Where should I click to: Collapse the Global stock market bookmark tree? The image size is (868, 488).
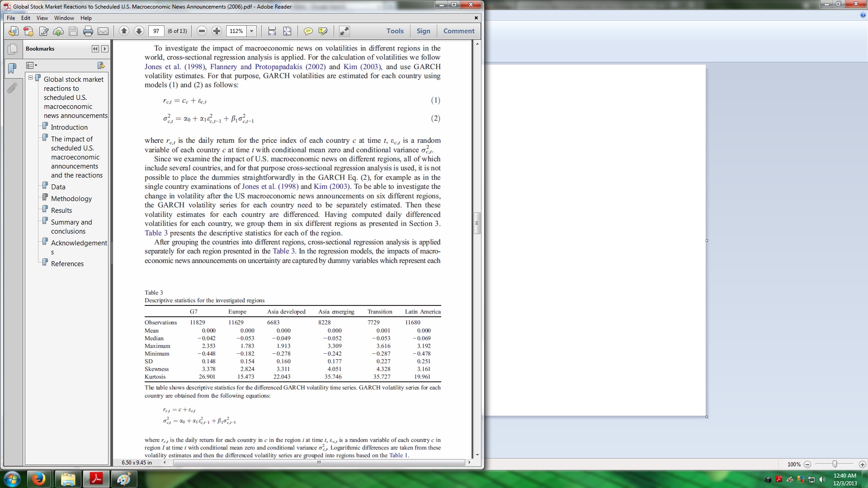point(30,78)
